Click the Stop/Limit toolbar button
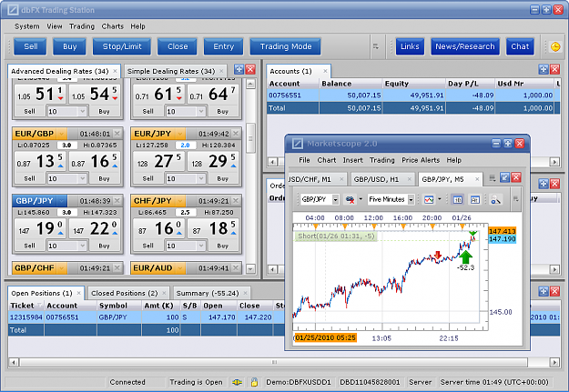This screenshot has height=392, width=569. click(x=122, y=46)
